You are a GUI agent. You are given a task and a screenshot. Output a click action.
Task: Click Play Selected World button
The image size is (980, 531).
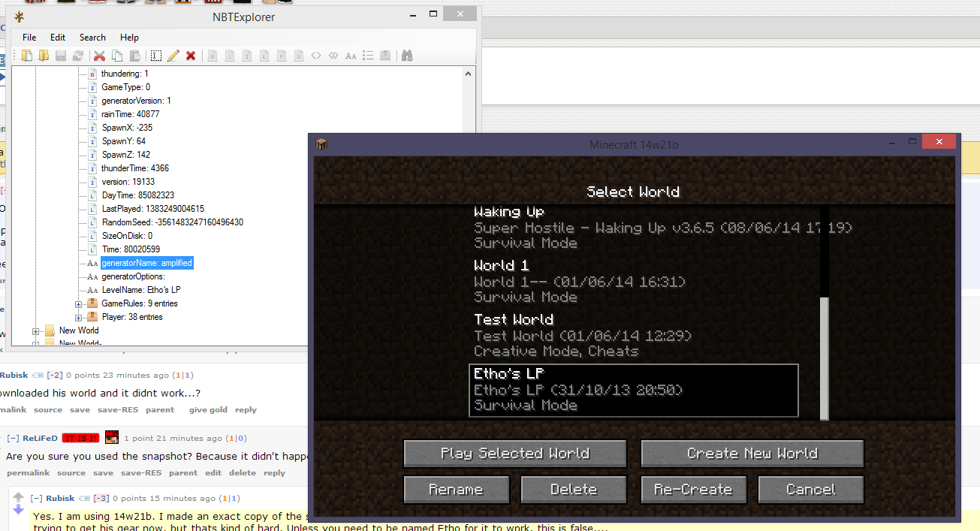(515, 454)
